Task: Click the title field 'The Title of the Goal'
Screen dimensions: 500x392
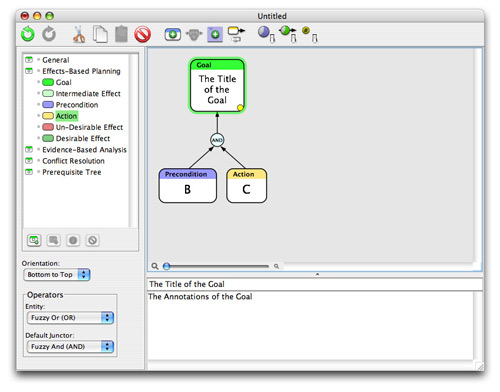Action: click(315, 284)
